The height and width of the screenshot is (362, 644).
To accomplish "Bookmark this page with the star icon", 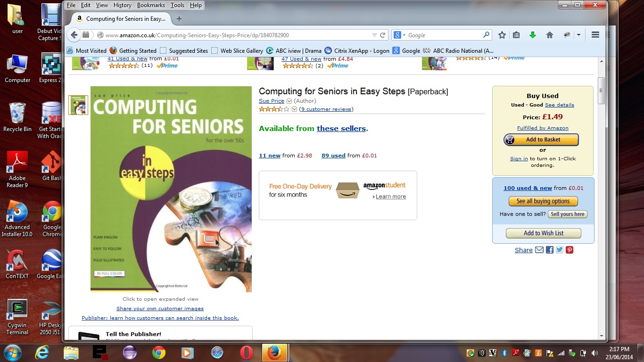I will pos(502,35).
